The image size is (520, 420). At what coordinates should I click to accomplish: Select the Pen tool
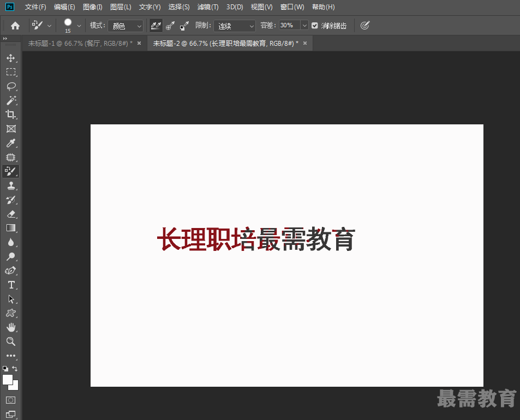click(10, 271)
